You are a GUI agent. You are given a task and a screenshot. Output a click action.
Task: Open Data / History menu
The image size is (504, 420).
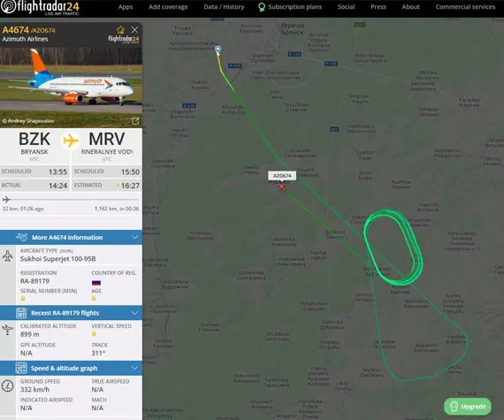[x=224, y=7]
